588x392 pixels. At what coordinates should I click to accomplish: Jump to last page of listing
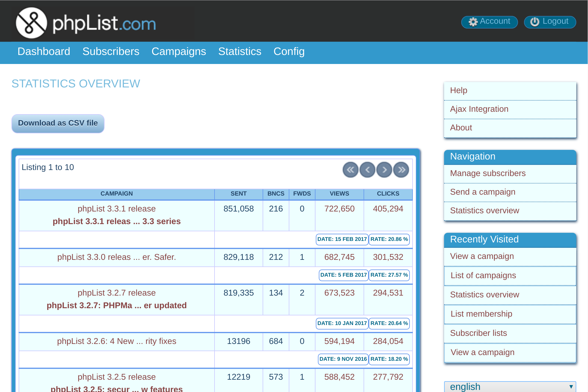tap(401, 170)
